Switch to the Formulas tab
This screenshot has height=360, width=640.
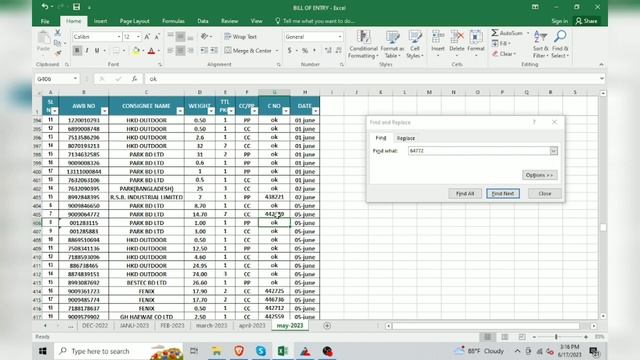point(173,21)
